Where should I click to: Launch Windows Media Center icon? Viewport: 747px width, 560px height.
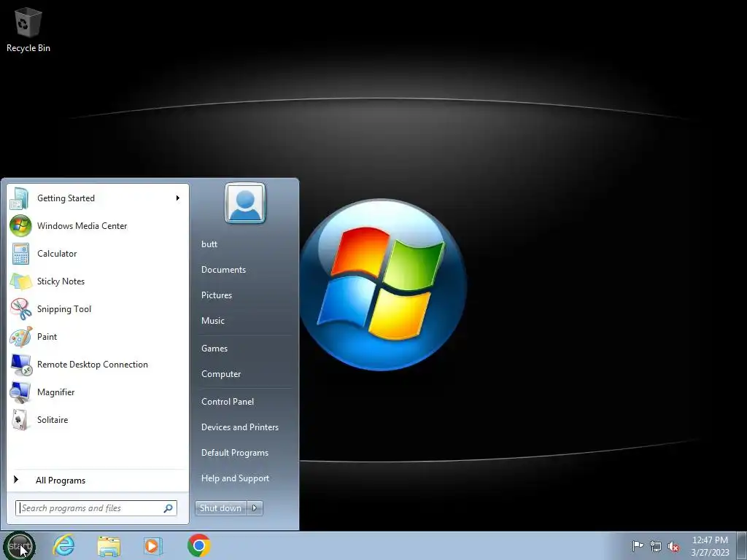pyautogui.click(x=20, y=226)
